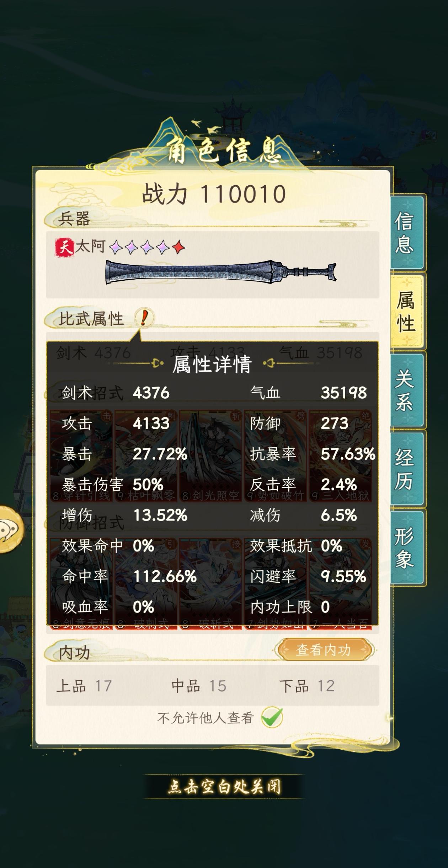The width and height of the screenshot is (448, 868).
Task: Select the 三入地狱 skill card
Action: [340, 456]
